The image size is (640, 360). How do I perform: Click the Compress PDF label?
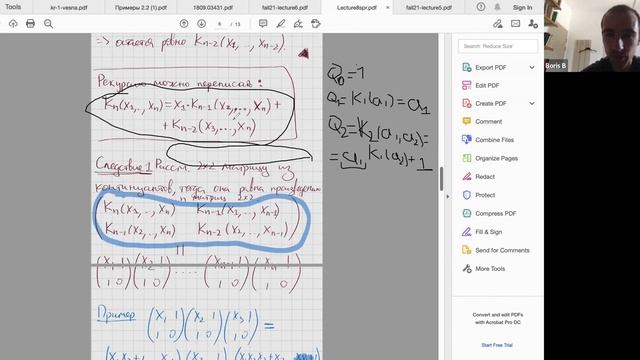pos(496,213)
